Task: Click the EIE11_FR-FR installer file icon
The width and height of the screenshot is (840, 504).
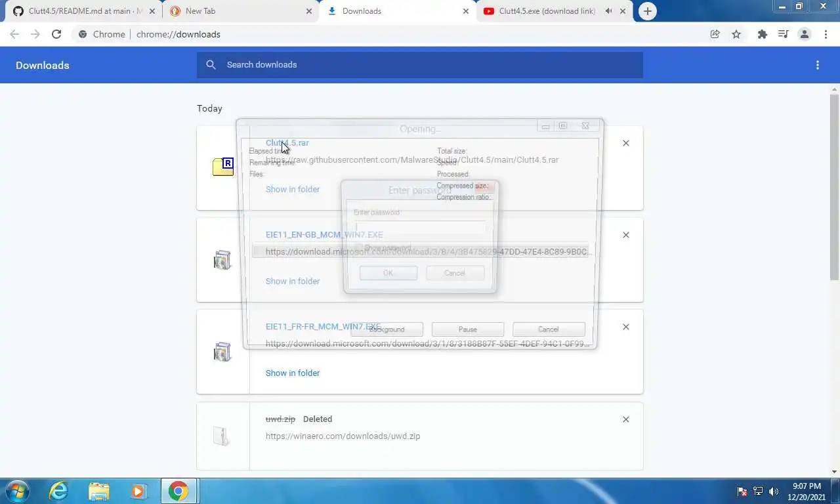Action: click(223, 352)
